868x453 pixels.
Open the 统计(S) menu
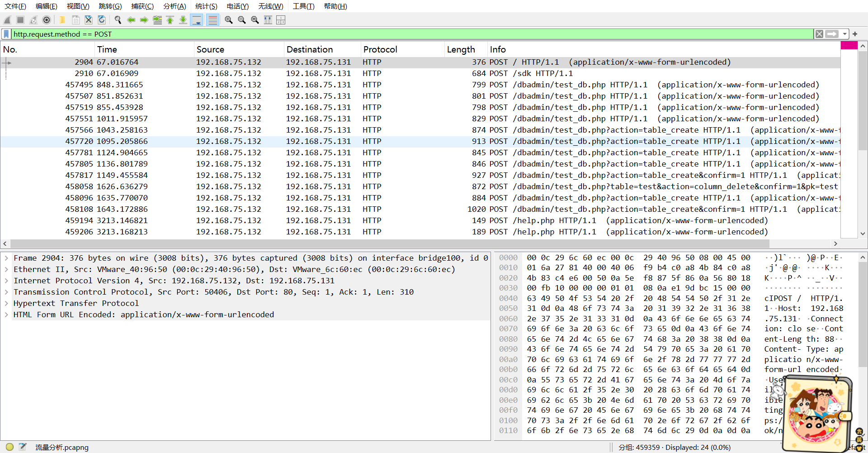coord(207,6)
